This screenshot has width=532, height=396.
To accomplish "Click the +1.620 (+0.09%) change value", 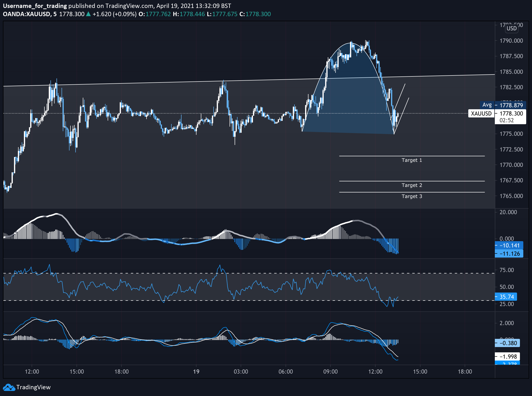I will [114, 14].
